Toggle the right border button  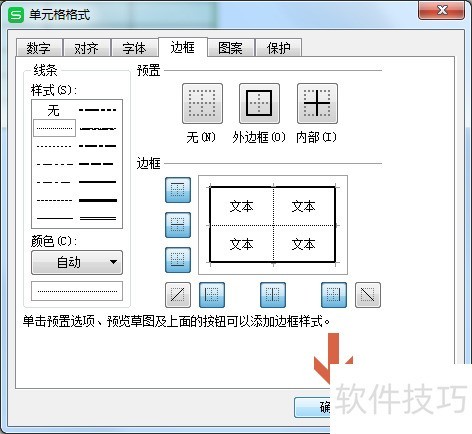click(x=334, y=295)
